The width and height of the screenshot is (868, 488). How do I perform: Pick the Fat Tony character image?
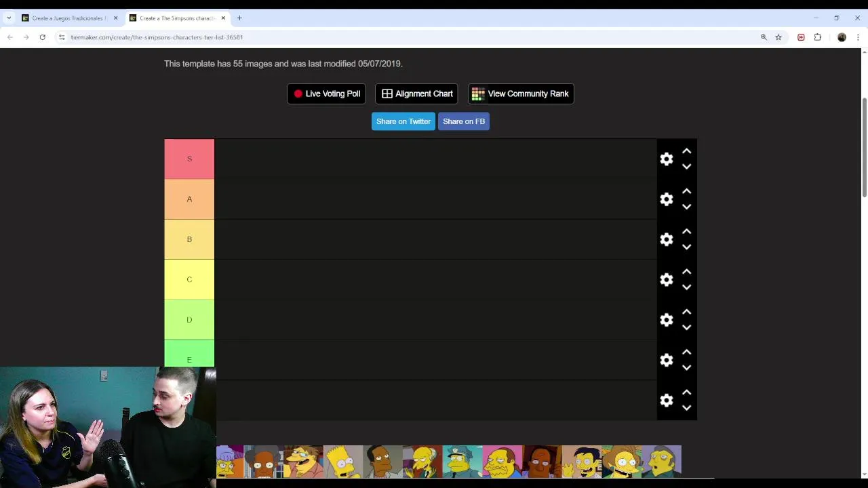click(661, 462)
